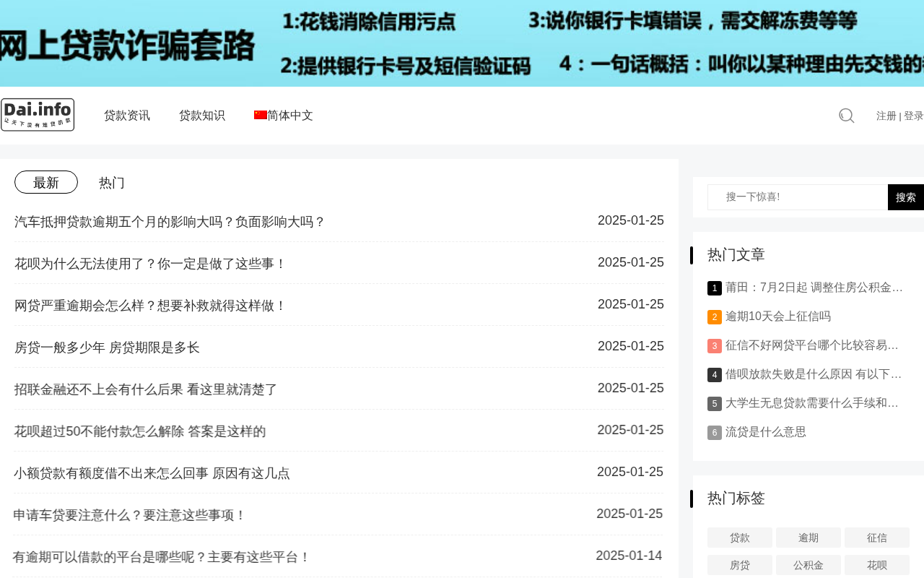The width and height of the screenshot is (924, 578).
Task: Click the 登录 login link
Action: 913,116
